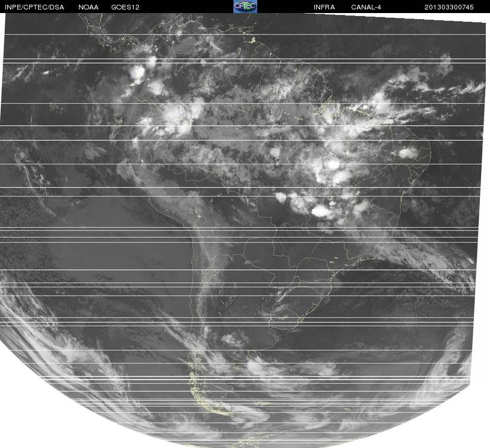Click the INPE/CPTEC/DSA header label
The image size is (490, 448).
(x=34, y=7)
